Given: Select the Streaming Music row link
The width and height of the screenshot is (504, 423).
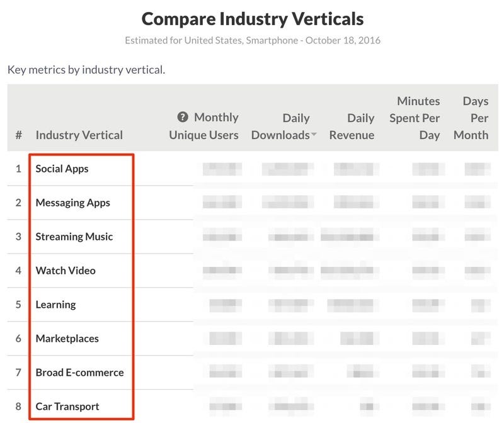Looking at the screenshot, I should tap(74, 237).
